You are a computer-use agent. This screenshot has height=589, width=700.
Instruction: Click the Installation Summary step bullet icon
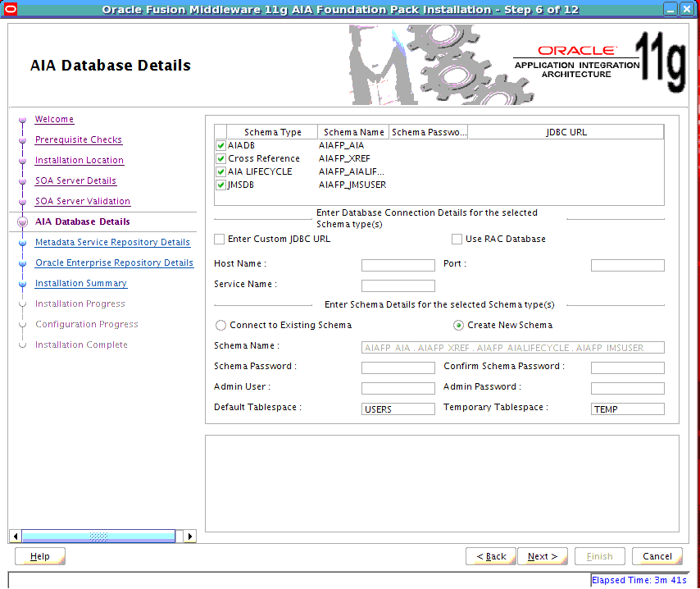click(x=22, y=284)
